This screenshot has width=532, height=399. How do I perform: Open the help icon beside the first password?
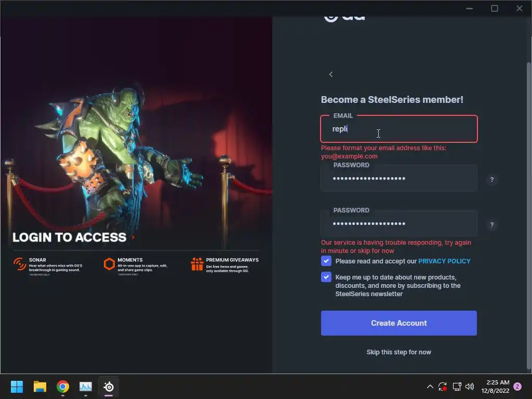[x=491, y=179]
